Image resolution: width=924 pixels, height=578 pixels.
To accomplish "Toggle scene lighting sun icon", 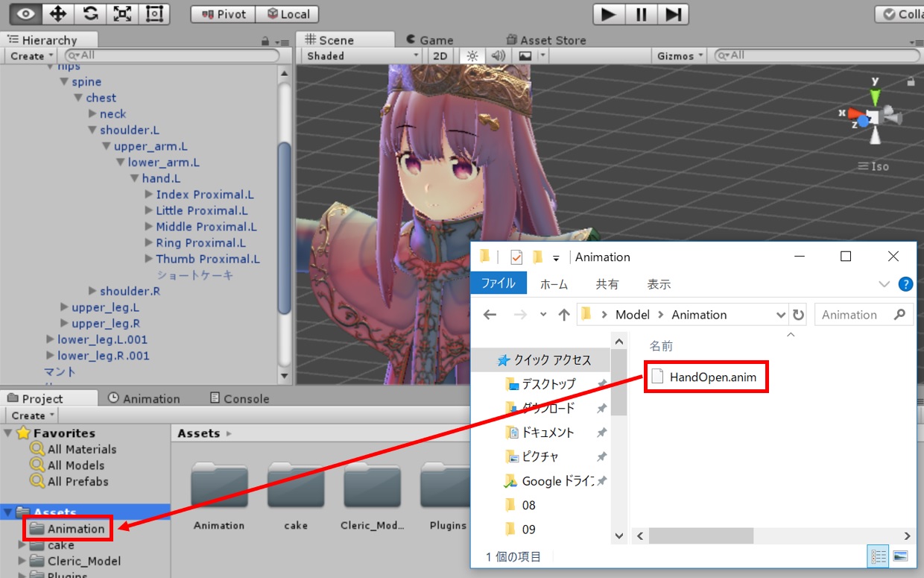I will pos(471,56).
